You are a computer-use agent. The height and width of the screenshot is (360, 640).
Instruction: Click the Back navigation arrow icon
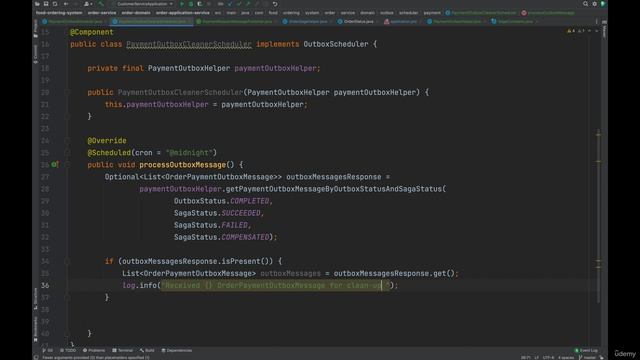point(66,4)
